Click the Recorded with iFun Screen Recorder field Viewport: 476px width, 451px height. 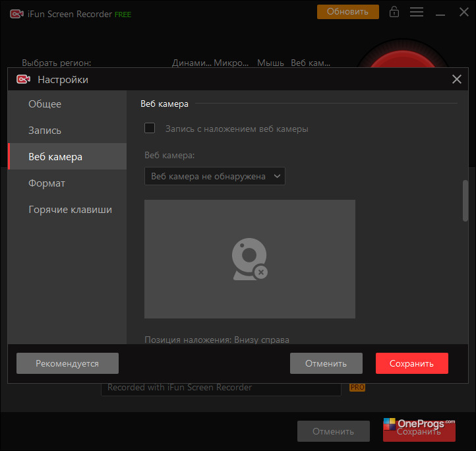tap(221, 389)
